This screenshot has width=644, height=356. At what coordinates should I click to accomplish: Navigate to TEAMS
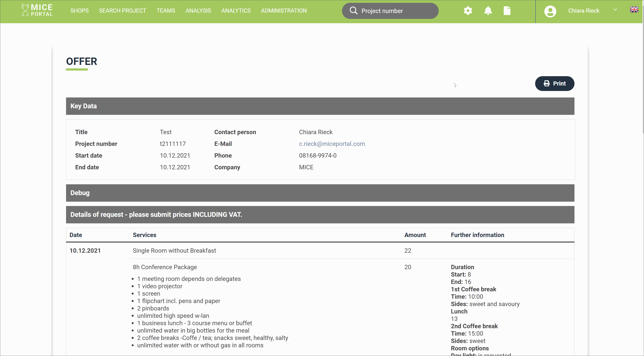tap(166, 10)
